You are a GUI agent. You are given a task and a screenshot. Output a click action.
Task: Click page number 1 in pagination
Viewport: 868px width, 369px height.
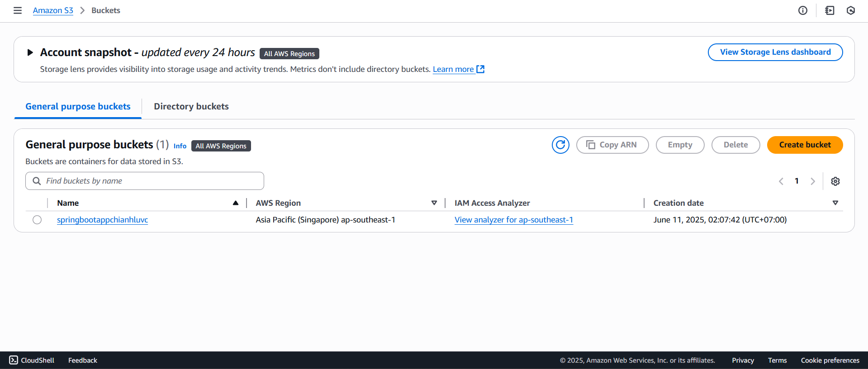797,181
